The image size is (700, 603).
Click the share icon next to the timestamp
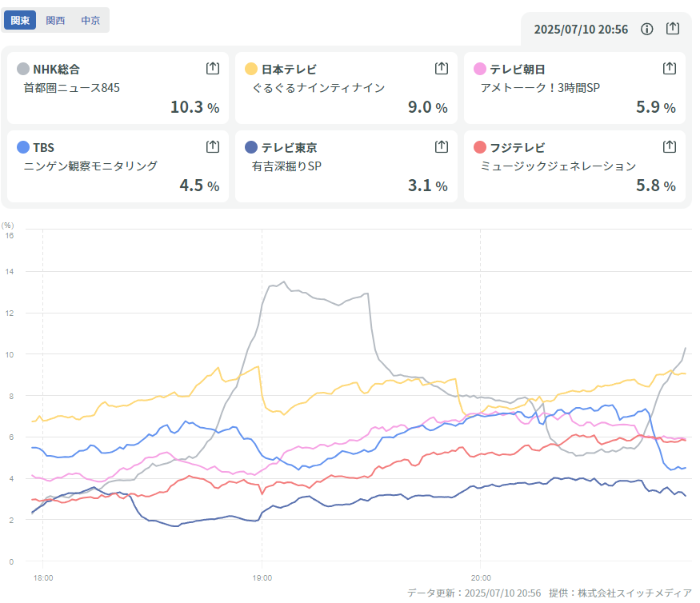coord(673,29)
